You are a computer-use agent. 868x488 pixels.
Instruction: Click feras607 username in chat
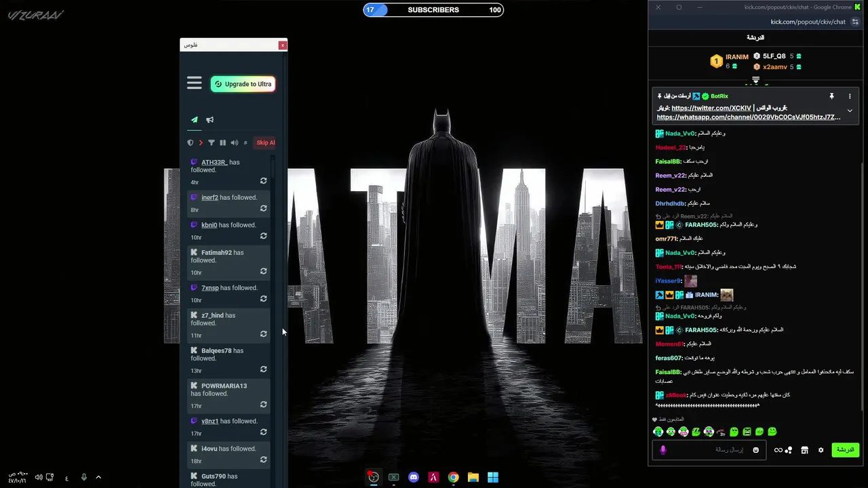pyautogui.click(x=669, y=358)
